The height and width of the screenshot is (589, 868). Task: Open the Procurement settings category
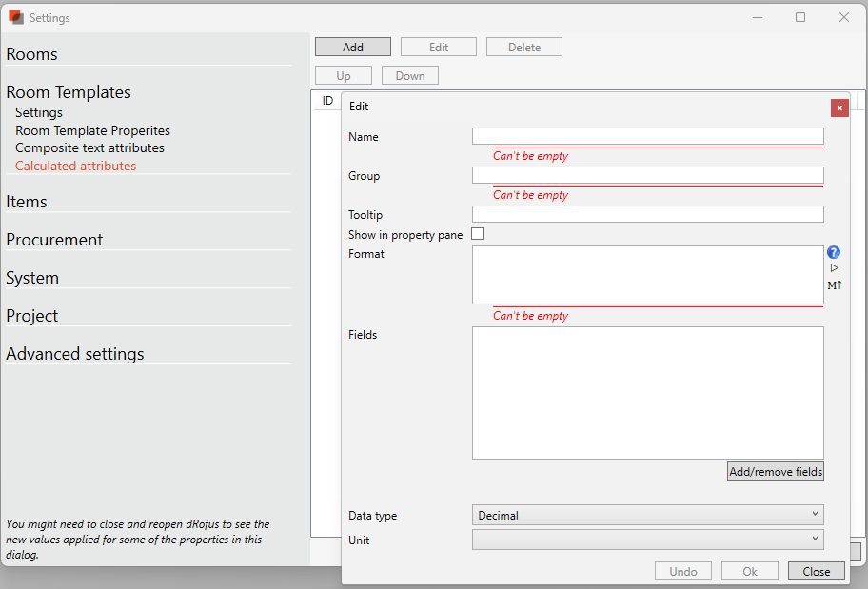pyautogui.click(x=54, y=240)
